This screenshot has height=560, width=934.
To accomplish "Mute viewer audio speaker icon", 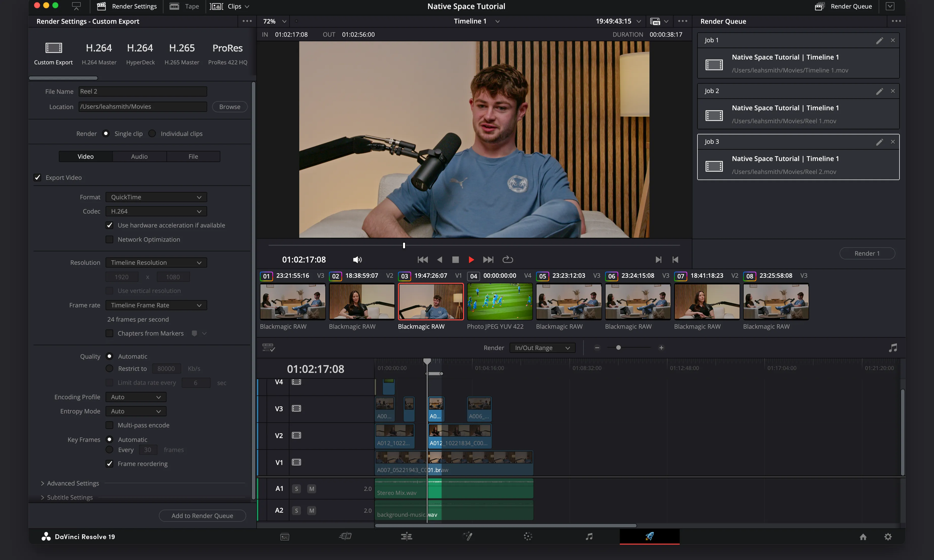I will pos(358,260).
